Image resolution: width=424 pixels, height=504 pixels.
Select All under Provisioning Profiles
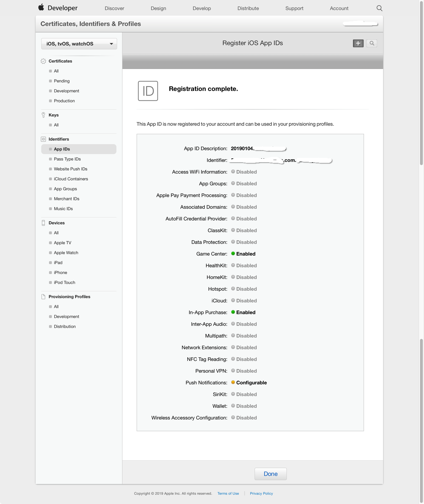pyautogui.click(x=56, y=307)
